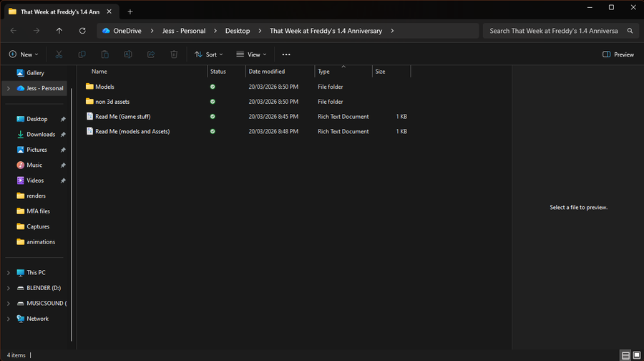This screenshot has width=644, height=361.
Task: Refresh the current folder view
Action: pyautogui.click(x=82, y=31)
